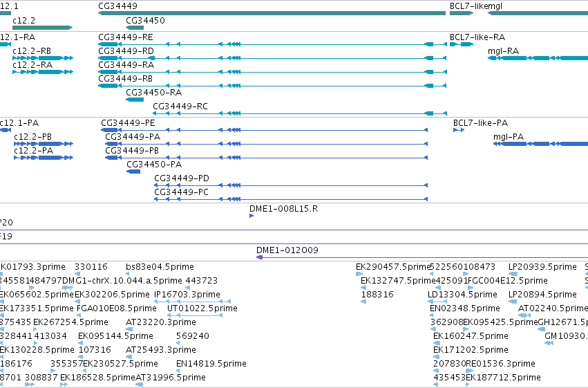This screenshot has height=388, width=588.
Task: Select EST 435453
Action: 449,378
